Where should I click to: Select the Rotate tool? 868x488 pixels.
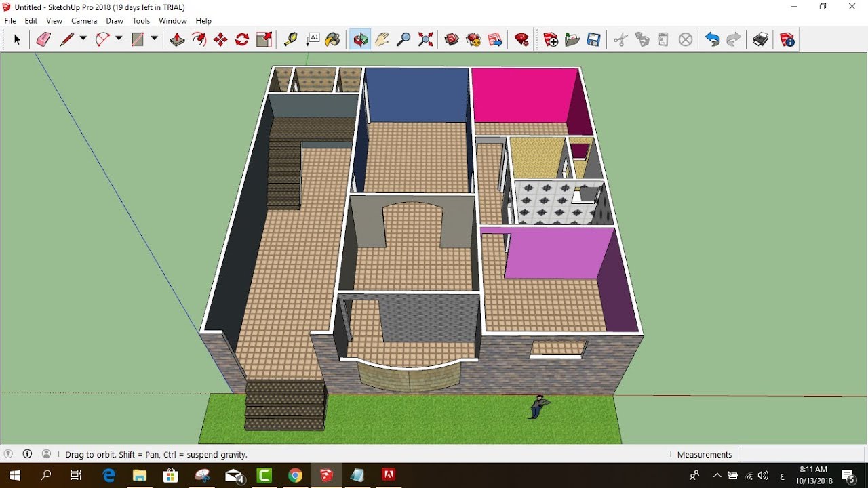242,40
